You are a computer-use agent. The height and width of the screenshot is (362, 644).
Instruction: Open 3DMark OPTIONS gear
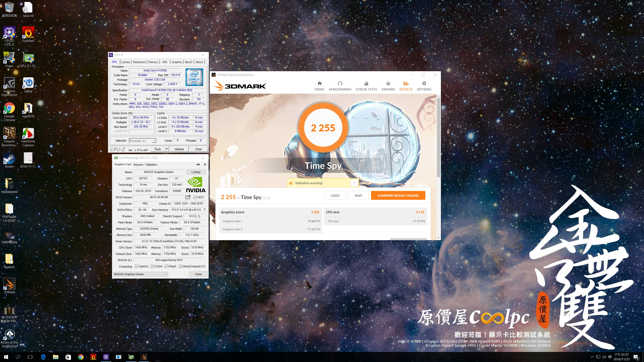click(x=424, y=86)
